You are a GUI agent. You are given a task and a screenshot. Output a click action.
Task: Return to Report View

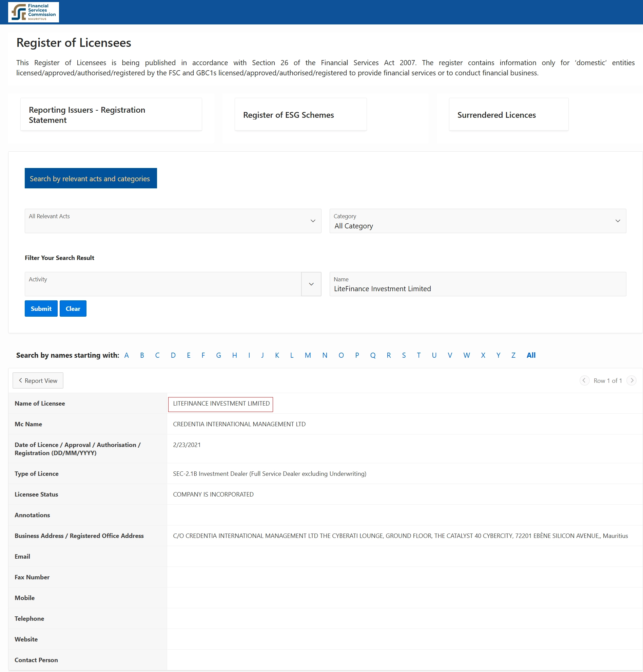point(38,380)
